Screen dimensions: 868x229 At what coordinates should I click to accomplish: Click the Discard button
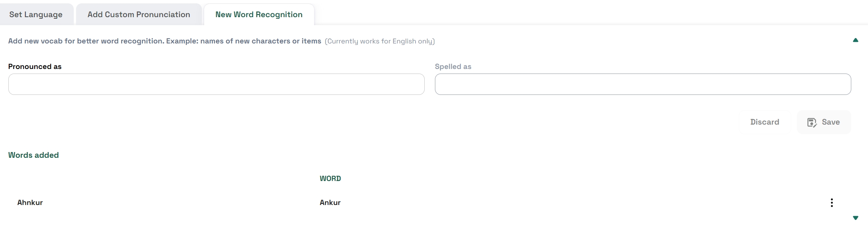765,122
